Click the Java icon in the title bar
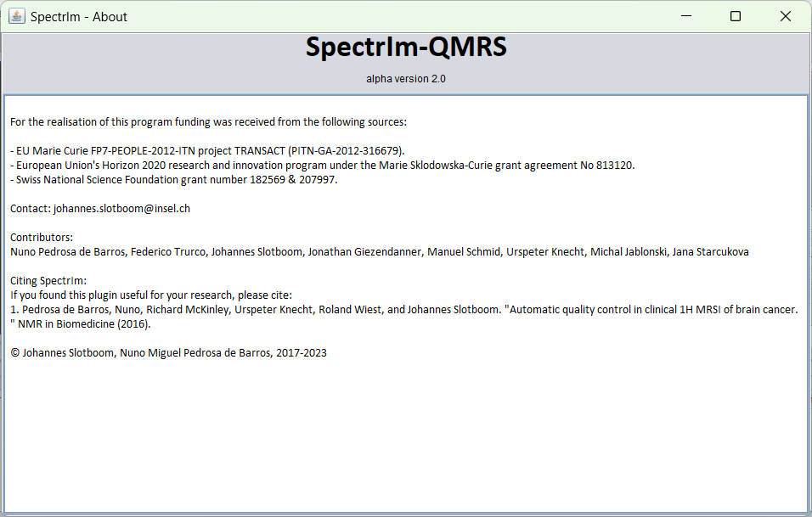The image size is (812, 517). point(17,16)
